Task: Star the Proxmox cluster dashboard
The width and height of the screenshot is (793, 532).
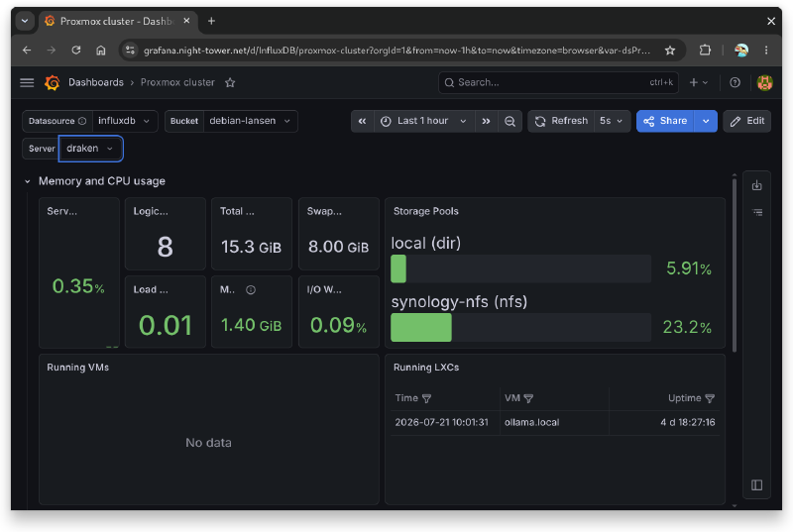Action: tap(230, 82)
